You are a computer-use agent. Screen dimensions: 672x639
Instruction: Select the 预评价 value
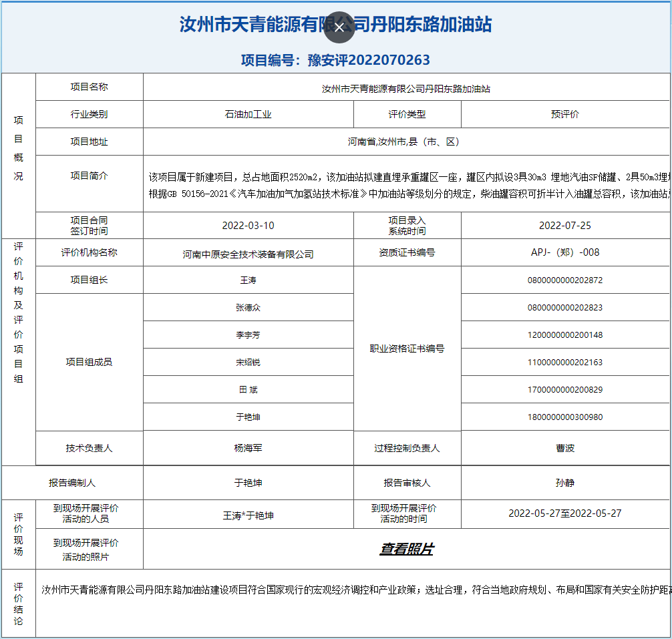click(x=565, y=114)
